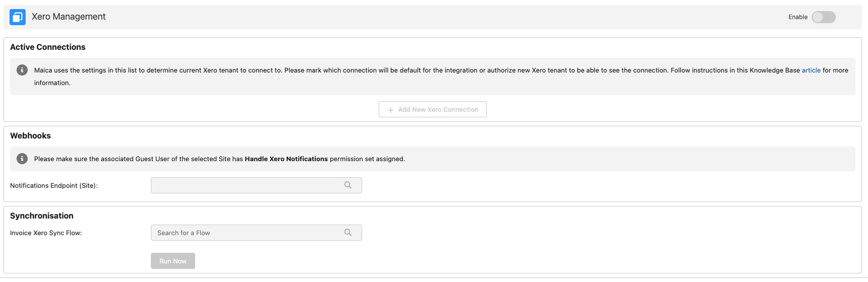868x282 pixels.
Task: Click the blue Xero Management app icon
Action: pos(18,17)
